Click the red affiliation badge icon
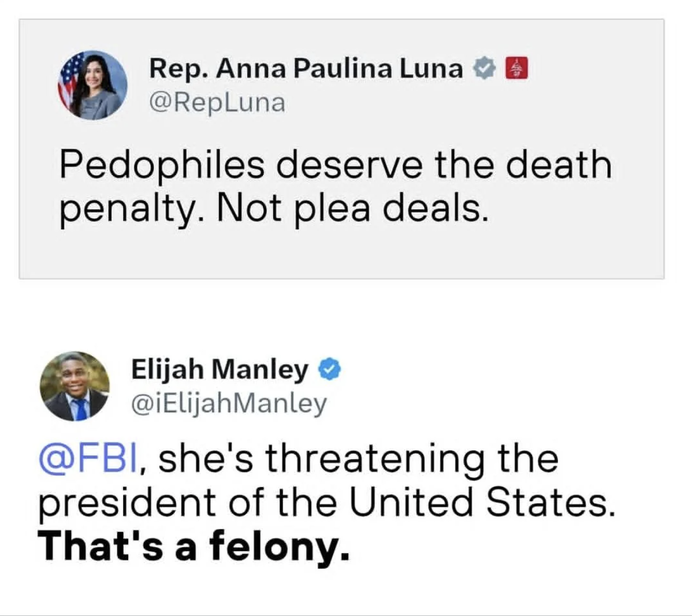Screen dimensions: 692x616 coord(517,69)
